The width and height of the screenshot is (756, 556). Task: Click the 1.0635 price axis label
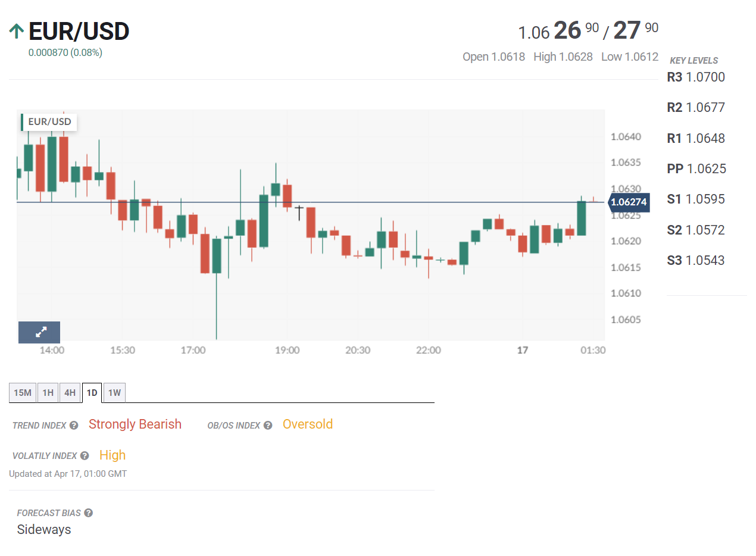626,163
